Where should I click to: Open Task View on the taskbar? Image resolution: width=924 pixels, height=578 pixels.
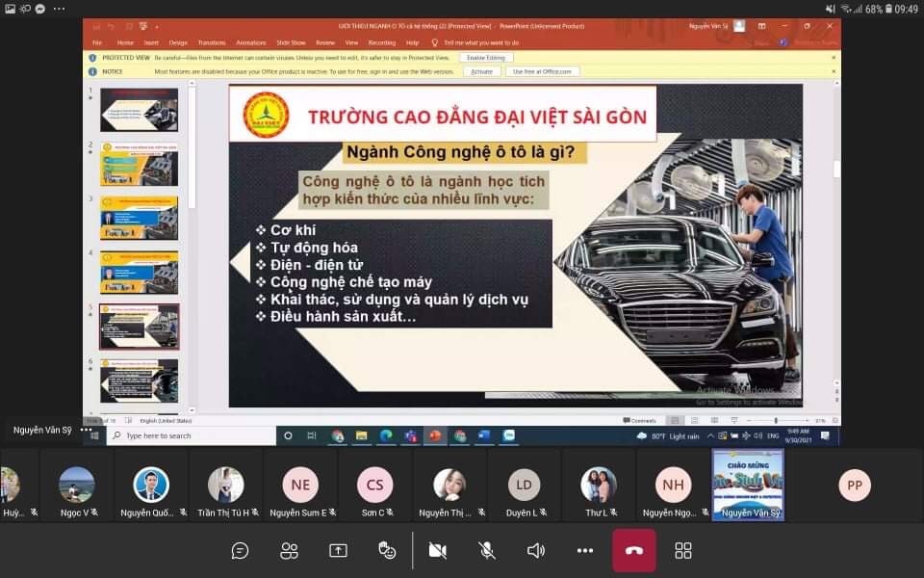312,435
